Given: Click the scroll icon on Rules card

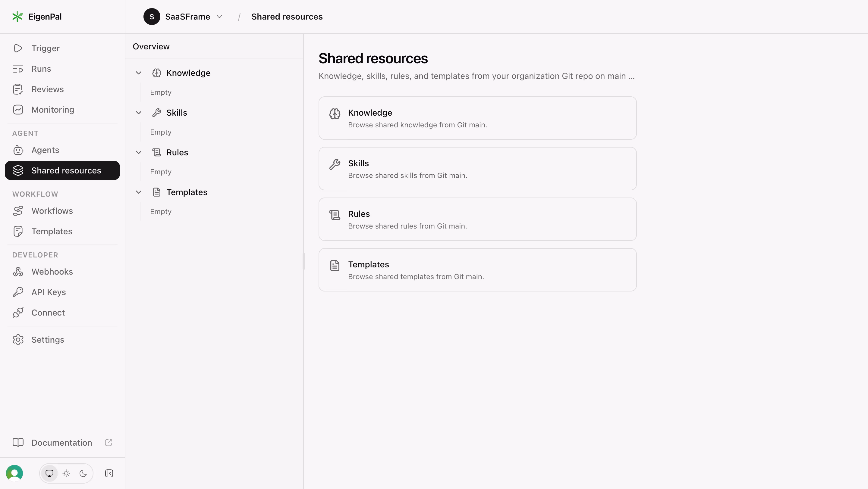Looking at the screenshot, I should click(335, 215).
